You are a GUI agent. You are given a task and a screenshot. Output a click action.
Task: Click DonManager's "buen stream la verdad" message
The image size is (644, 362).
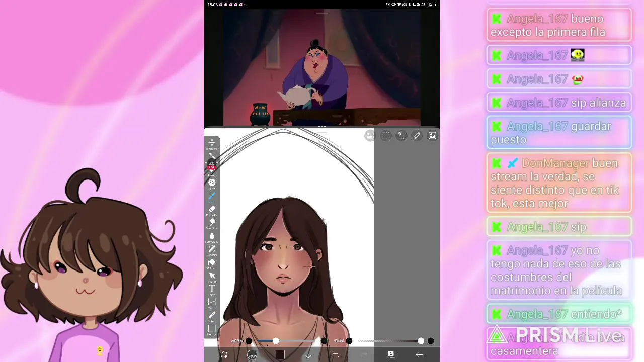pos(559,183)
